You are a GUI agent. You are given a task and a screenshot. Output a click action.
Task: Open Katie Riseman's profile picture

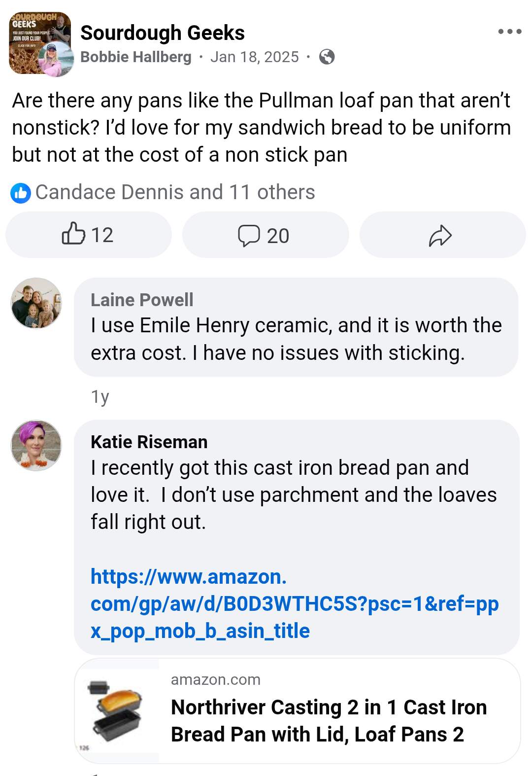(x=36, y=445)
